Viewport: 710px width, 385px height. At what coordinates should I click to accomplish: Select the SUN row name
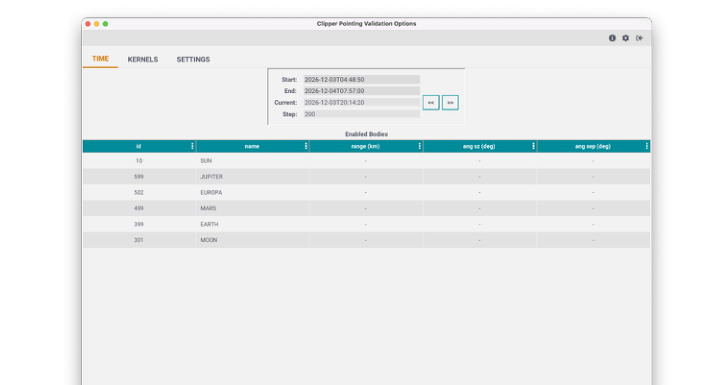pyautogui.click(x=206, y=161)
